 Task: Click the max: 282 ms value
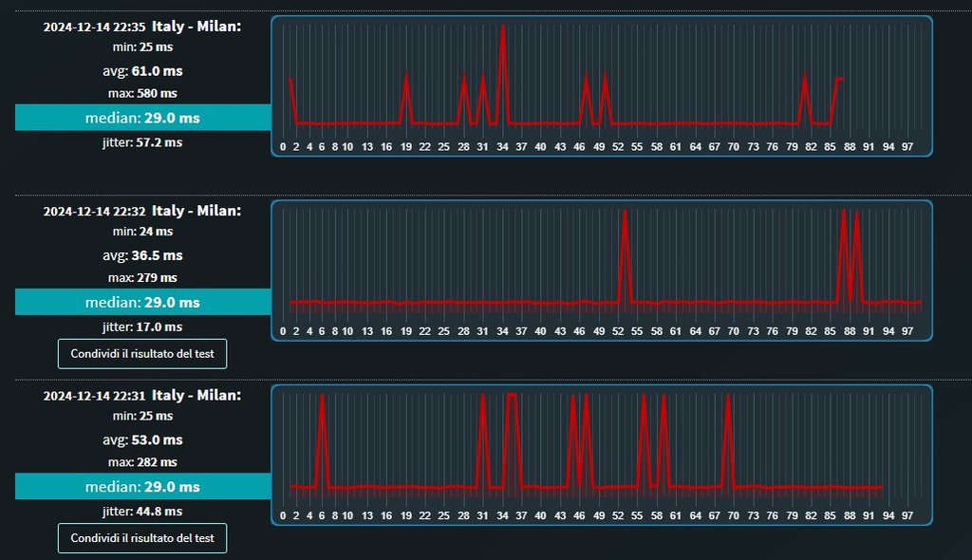[142, 461]
